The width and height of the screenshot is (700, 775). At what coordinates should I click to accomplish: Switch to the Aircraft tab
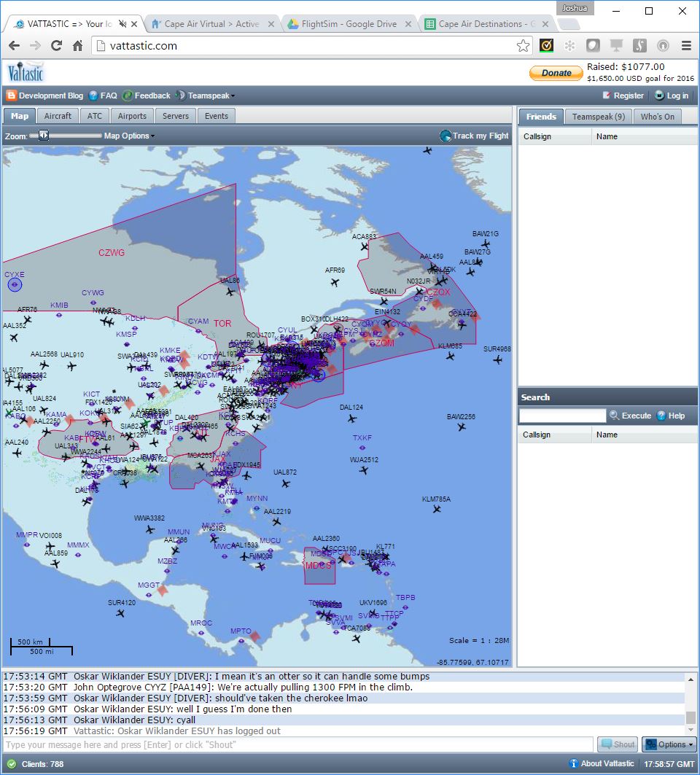pyautogui.click(x=58, y=116)
